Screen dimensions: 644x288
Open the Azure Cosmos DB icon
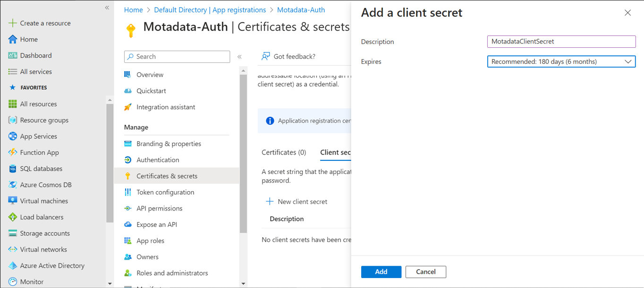click(13, 184)
